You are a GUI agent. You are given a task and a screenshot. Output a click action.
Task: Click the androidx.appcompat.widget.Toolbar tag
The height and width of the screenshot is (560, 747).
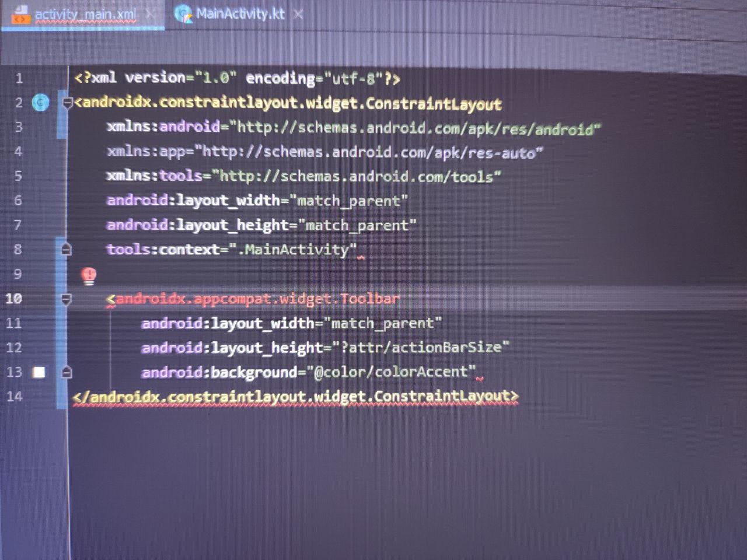coord(253,299)
